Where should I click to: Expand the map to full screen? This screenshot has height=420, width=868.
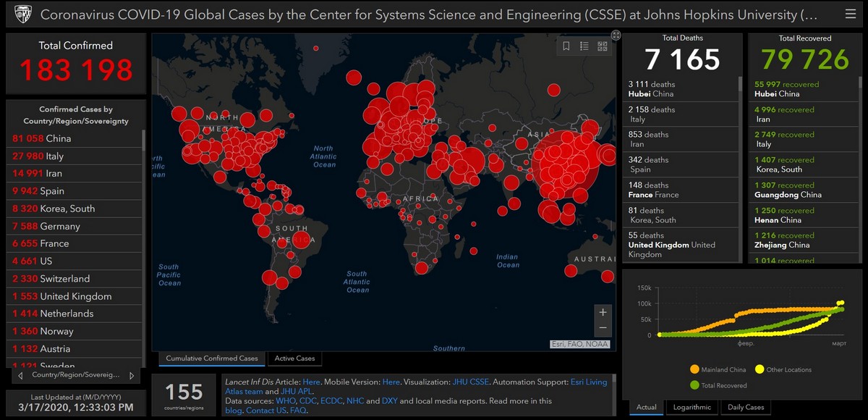pos(616,35)
